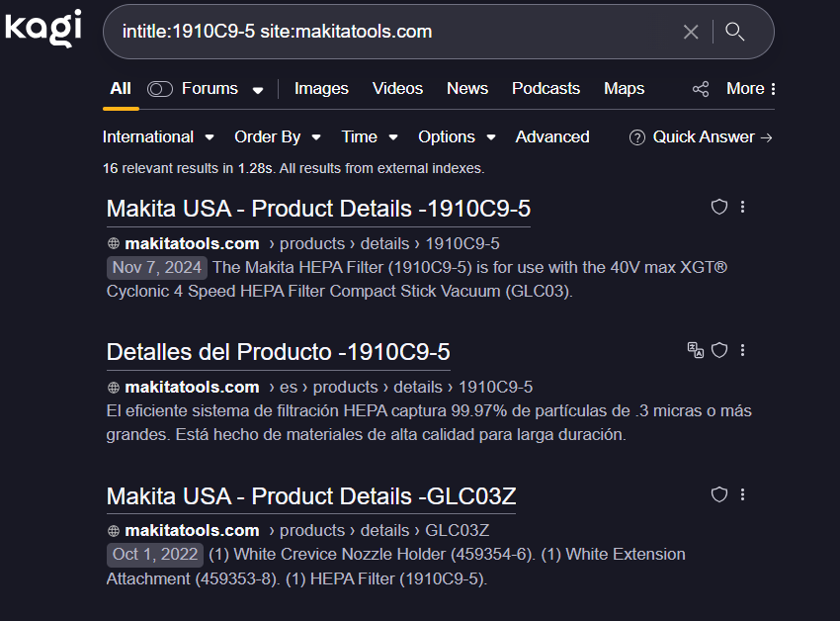
Task: Click into the search query field
Action: coord(395,32)
